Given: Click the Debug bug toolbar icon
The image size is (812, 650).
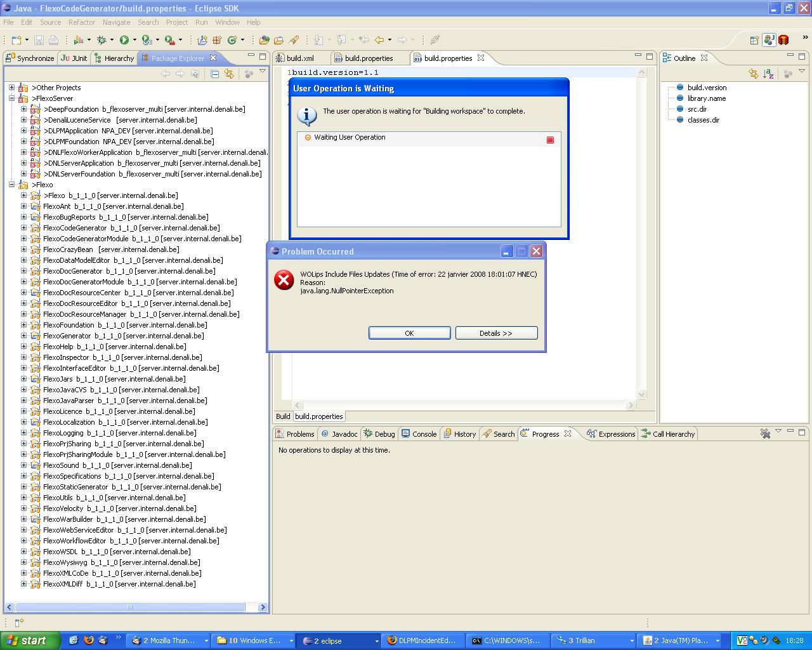Looking at the screenshot, I should (x=101, y=40).
